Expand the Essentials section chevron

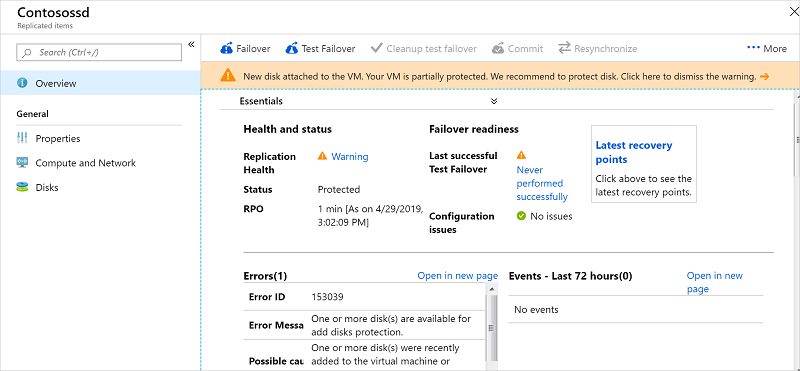[x=494, y=101]
